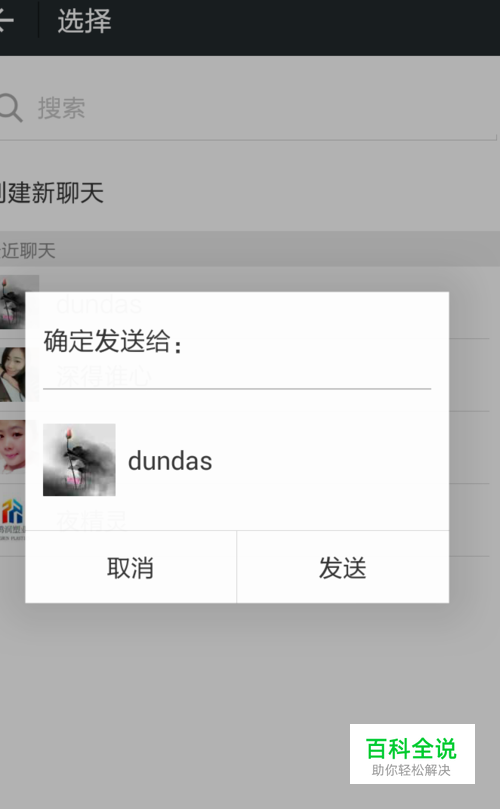The width and height of the screenshot is (500, 809).
Task: Click the lotus avatar inside the dialog
Action: [x=79, y=460]
